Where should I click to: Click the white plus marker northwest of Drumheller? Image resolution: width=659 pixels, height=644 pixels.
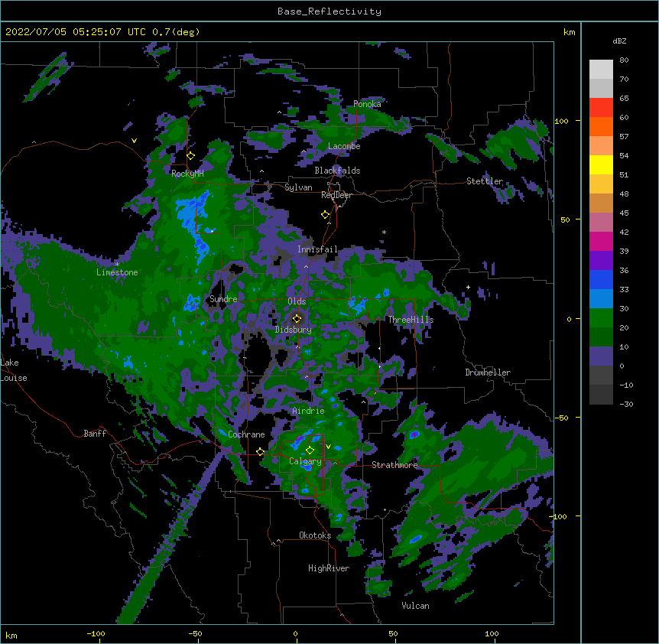pos(468,287)
